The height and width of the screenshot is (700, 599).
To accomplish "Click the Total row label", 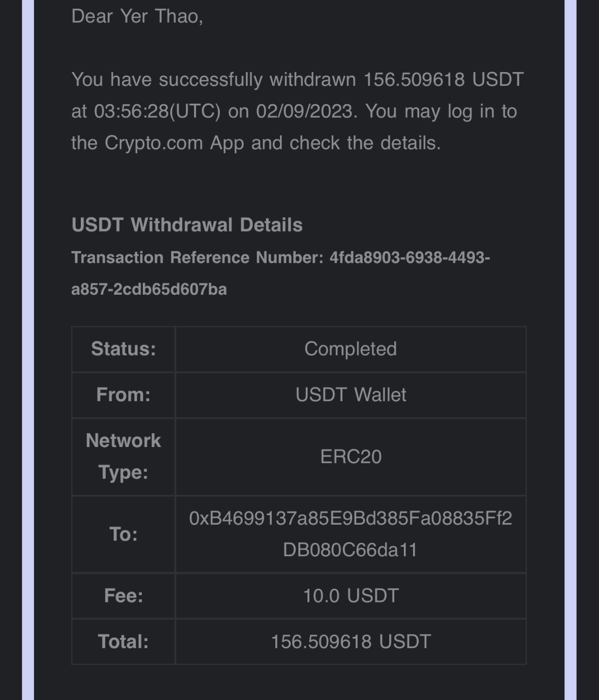I will tap(123, 642).
